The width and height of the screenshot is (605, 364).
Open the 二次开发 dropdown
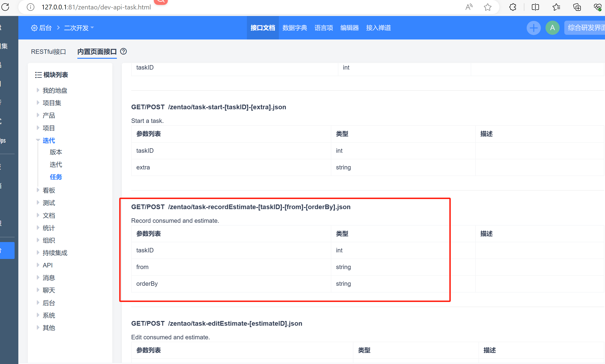[x=79, y=28]
